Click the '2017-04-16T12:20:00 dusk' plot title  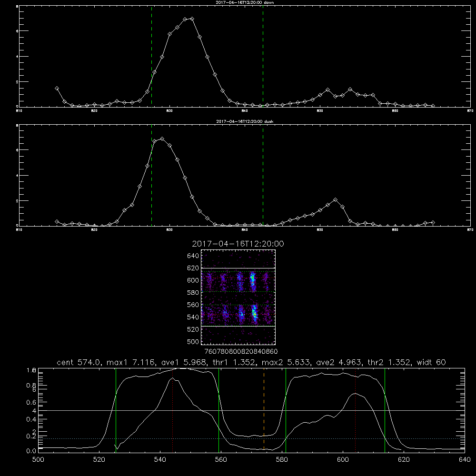[245, 121]
